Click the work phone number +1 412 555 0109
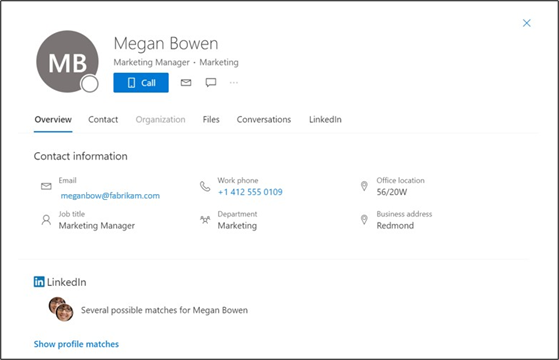Screen dimensions: 559x360 pyautogui.click(x=250, y=192)
